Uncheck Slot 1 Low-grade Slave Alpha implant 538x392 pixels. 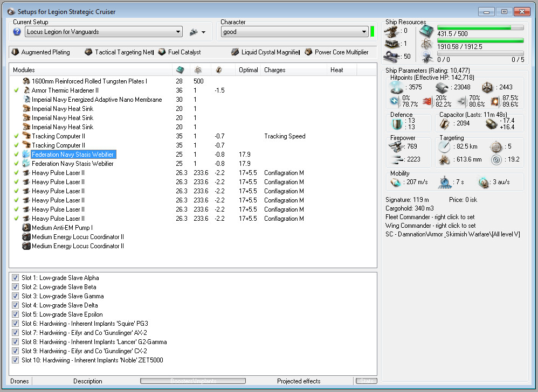click(15, 277)
